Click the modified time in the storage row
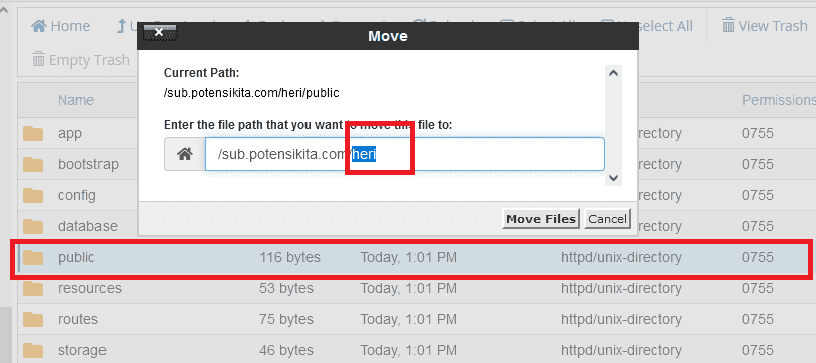Screen dimensions: 816x363 (x=409, y=350)
